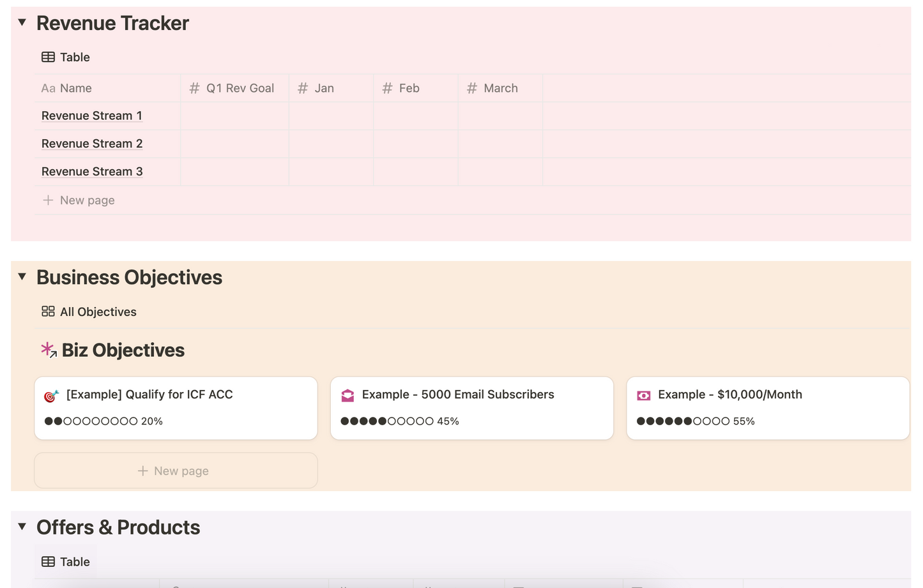Click the dart target icon on ICF ACC card
This screenshot has height=588, width=923.
pyautogui.click(x=50, y=395)
